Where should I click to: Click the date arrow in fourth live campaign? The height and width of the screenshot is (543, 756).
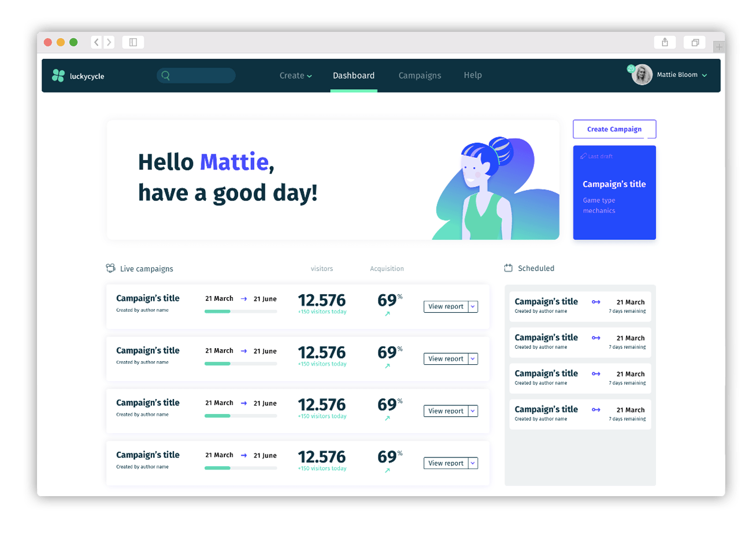tap(244, 456)
